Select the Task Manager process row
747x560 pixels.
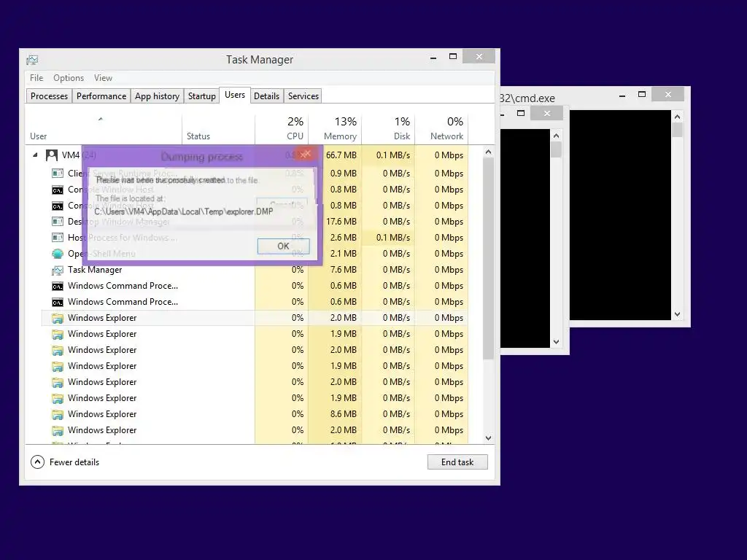pos(255,270)
